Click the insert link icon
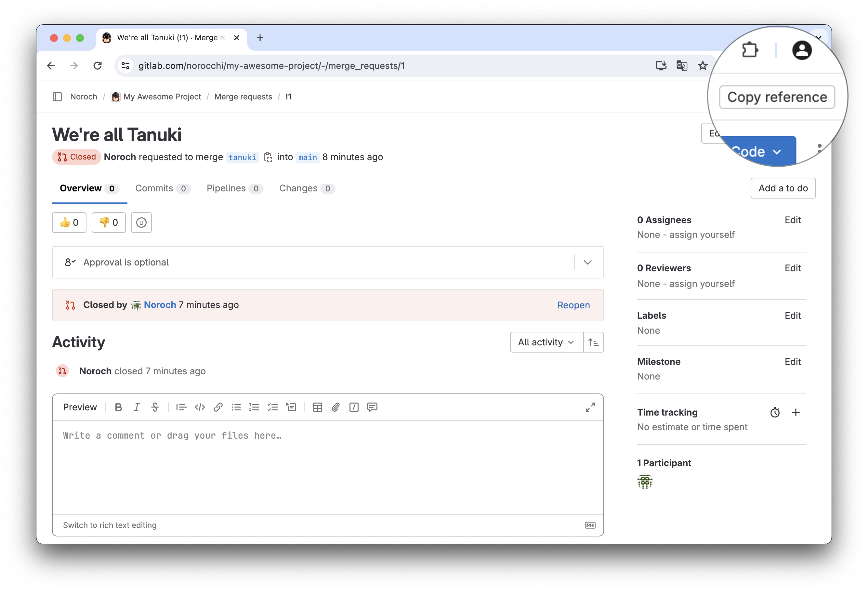Viewport: 868px width, 592px height. [x=218, y=407]
